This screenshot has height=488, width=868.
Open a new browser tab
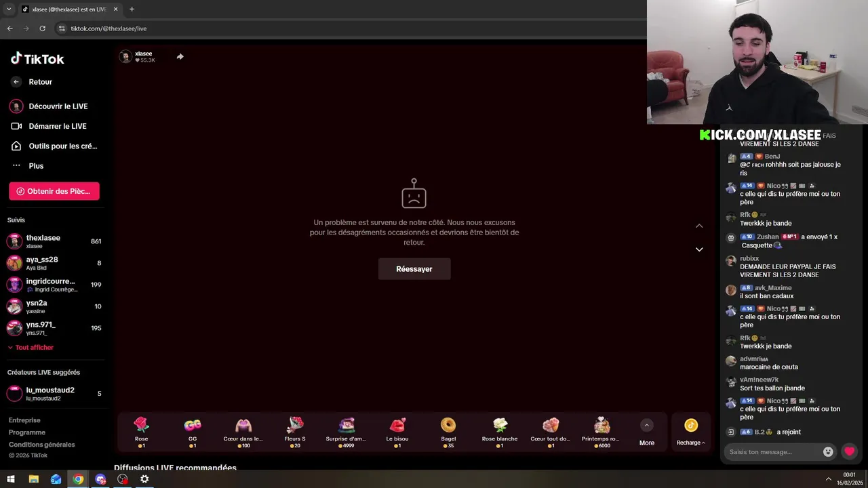coord(132,9)
